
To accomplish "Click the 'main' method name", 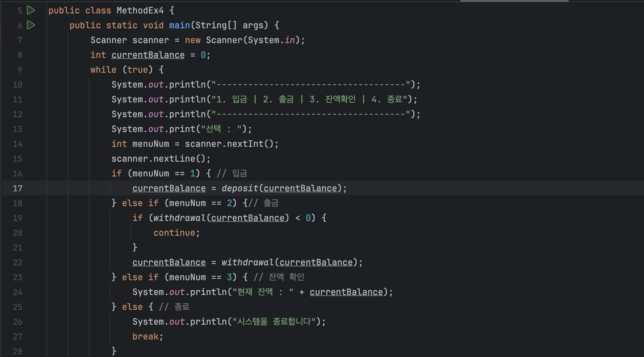I will coord(179,25).
